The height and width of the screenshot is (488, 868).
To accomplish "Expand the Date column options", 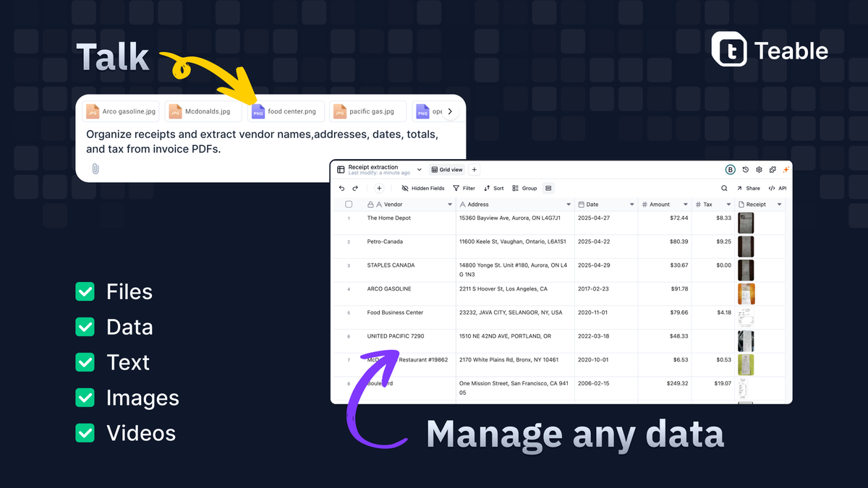I will [x=632, y=204].
